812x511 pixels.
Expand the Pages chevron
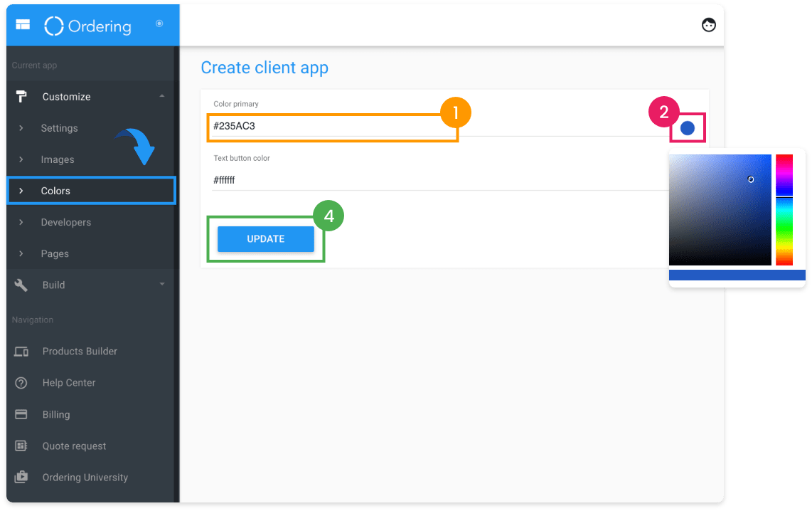[21, 253]
